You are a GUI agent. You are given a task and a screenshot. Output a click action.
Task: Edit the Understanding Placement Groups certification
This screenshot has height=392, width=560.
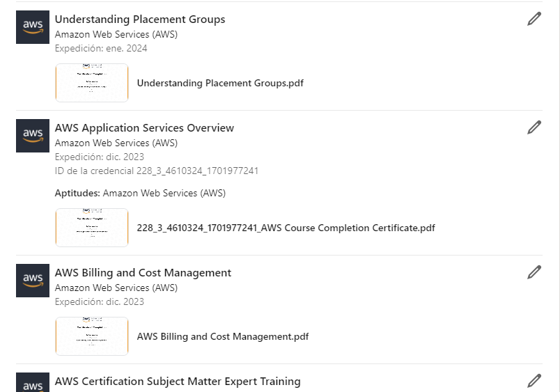pyautogui.click(x=534, y=19)
